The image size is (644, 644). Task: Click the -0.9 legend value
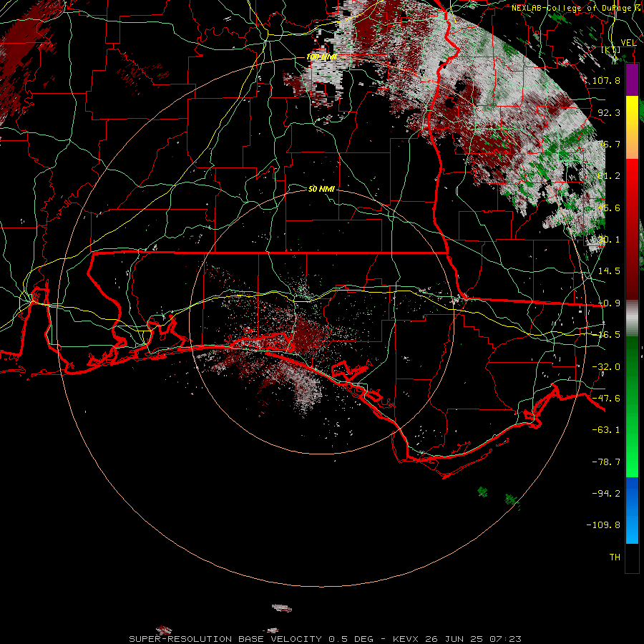click(609, 303)
